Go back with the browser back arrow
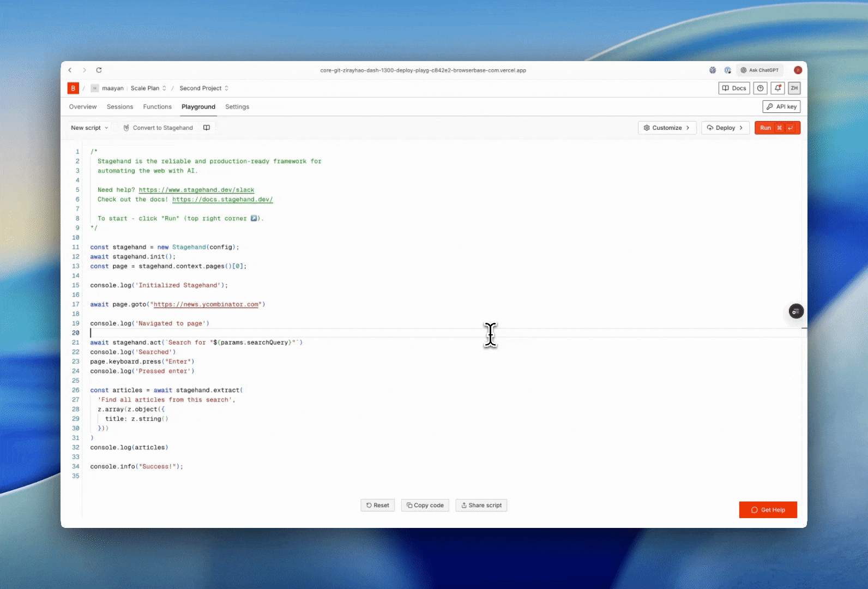 [x=70, y=70]
